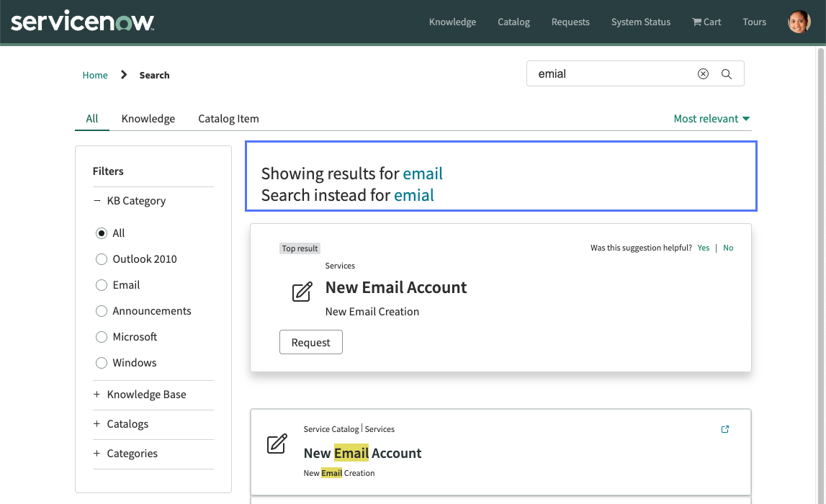Select the Outlook 2010 radio button
The width and height of the screenshot is (826, 504).
coord(101,259)
